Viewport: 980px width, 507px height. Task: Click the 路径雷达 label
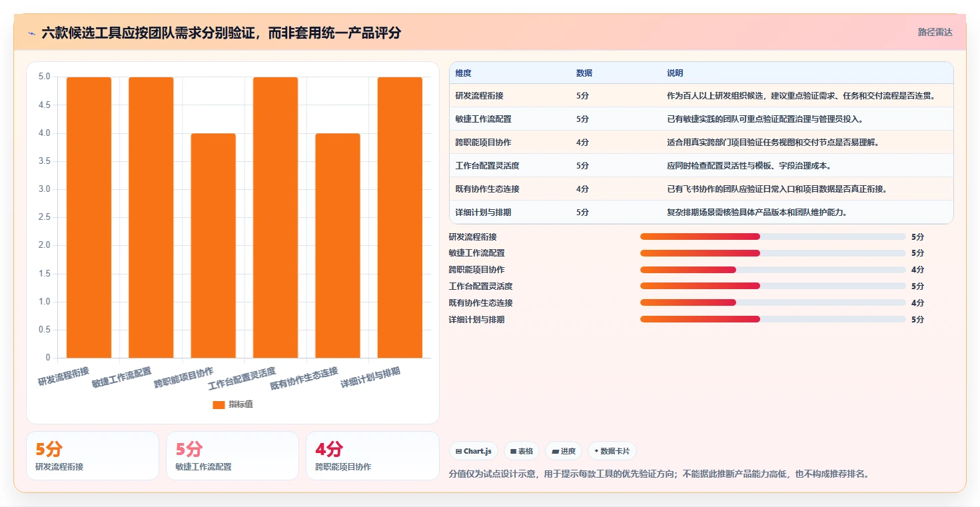[x=935, y=32]
